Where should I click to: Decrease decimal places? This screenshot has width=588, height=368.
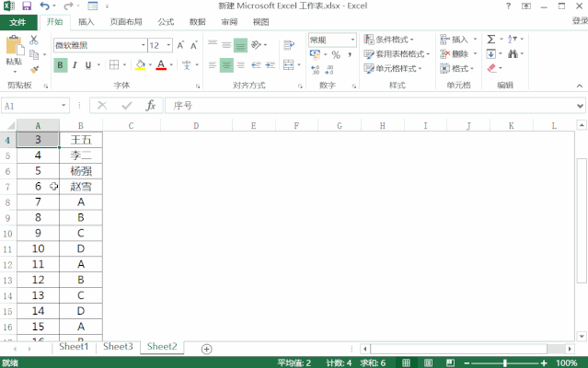[329, 70]
